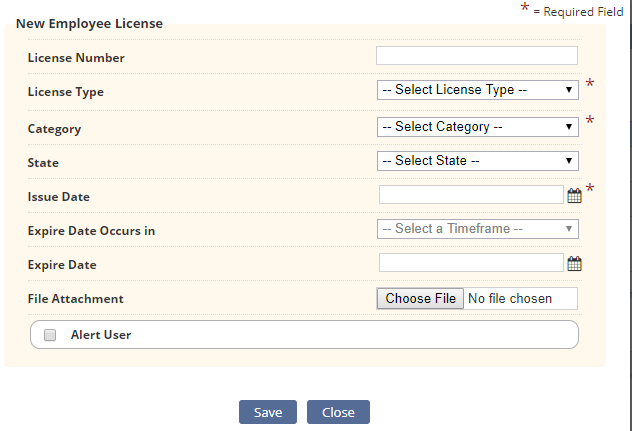The height and width of the screenshot is (431, 632).
Task: Open the Select a Timeframe dropdown
Action: pyautogui.click(x=478, y=229)
